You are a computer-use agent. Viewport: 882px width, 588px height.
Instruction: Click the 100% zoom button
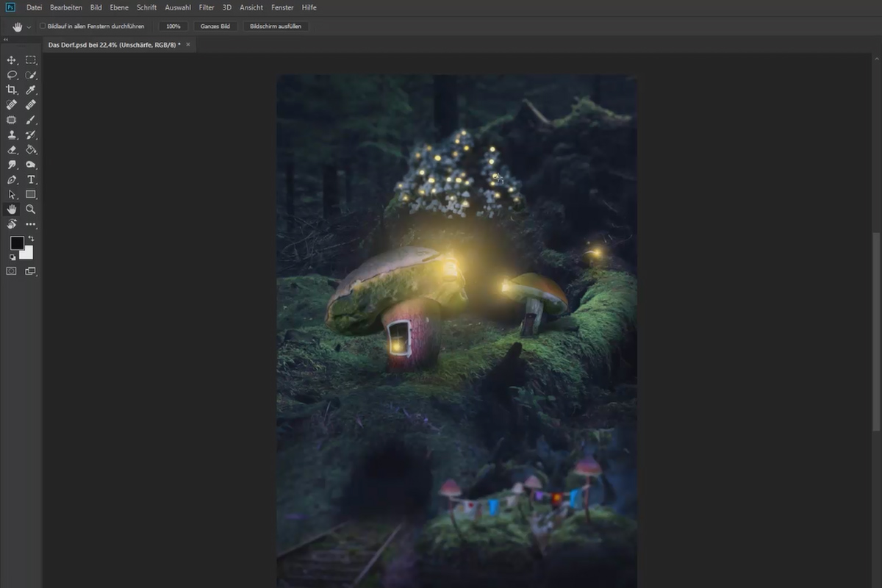point(173,26)
